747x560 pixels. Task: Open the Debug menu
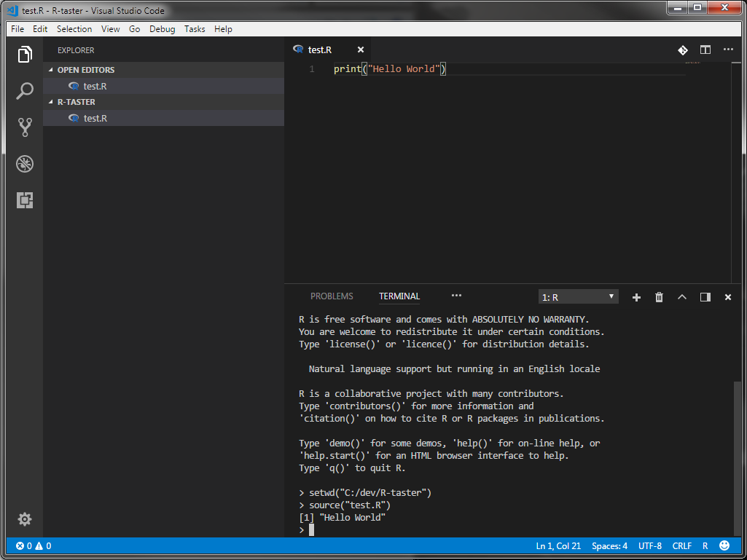(162, 29)
